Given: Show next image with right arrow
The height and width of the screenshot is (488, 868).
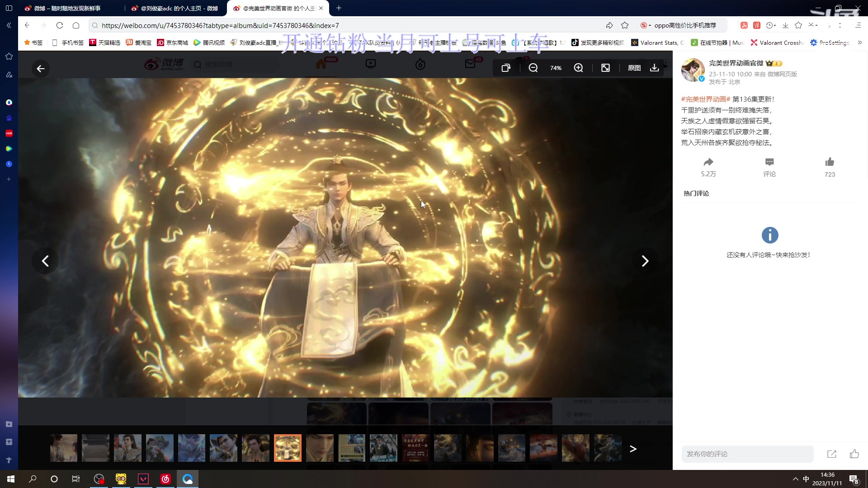Looking at the screenshot, I should 645,261.
